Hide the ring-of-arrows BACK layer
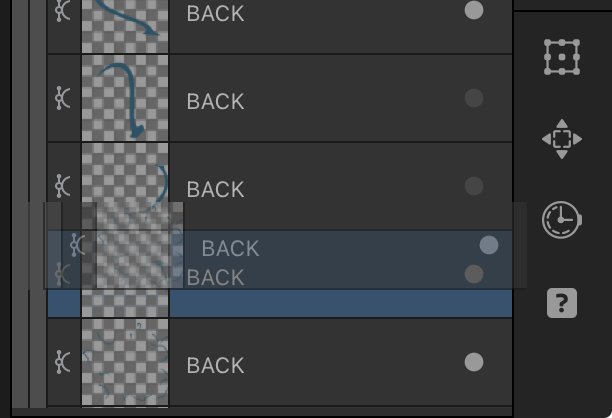The height and width of the screenshot is (418, 612). [x=474, y=362]
